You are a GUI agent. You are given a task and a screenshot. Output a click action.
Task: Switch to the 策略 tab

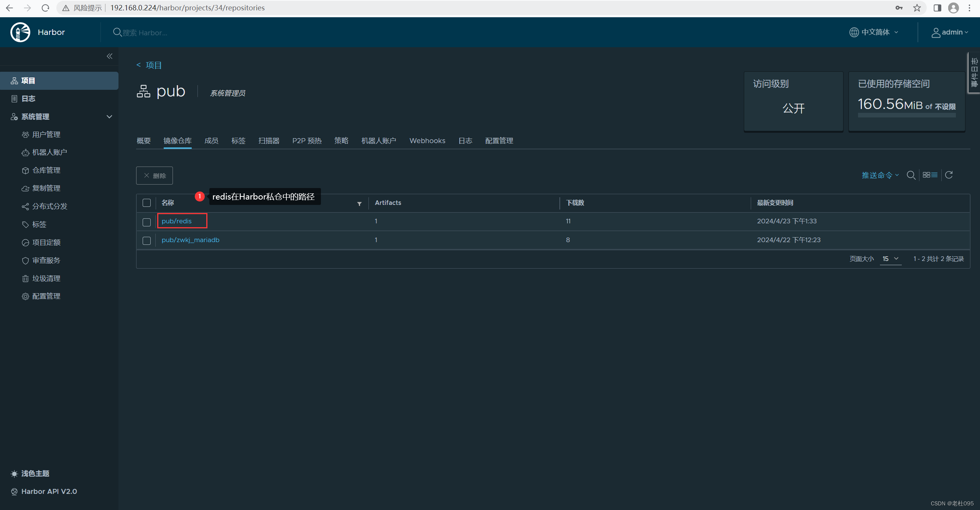[x=341, y=141]
